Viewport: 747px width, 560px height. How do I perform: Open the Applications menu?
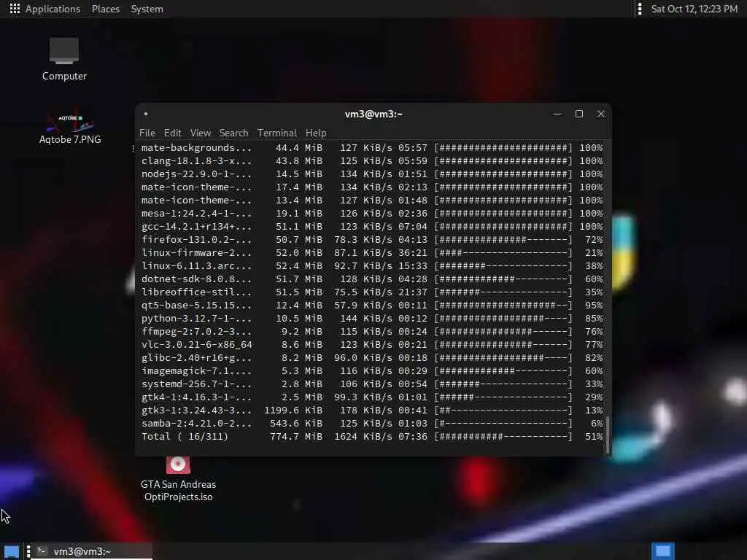click(x=53, y=9)
